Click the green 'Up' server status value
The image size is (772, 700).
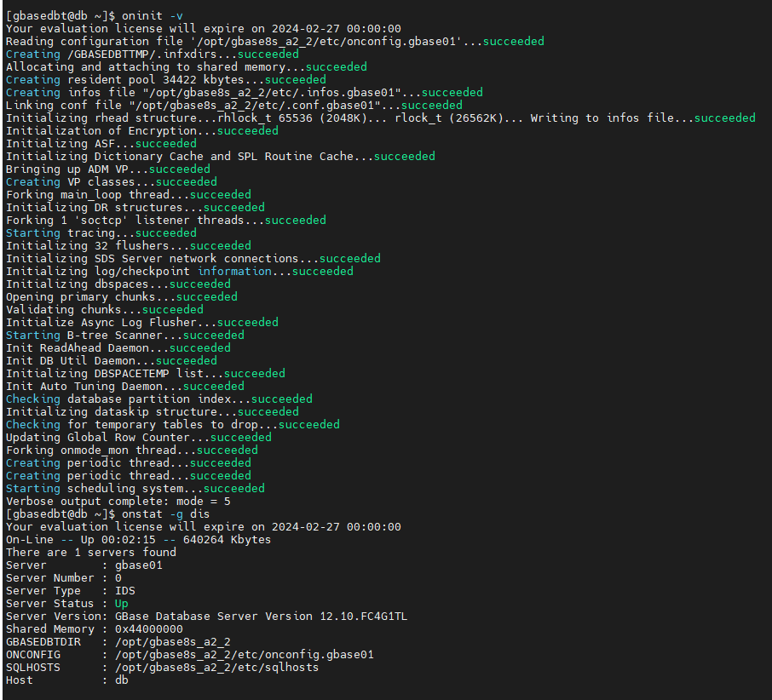pyautogui.click(x=122, y=603)
